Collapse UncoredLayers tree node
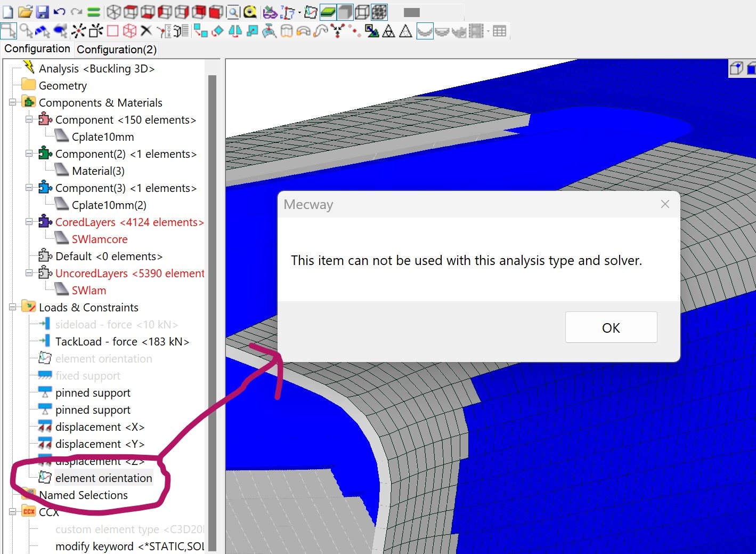Screen dimensions: 756x554 pyautogui.click(x=29, y=273)
